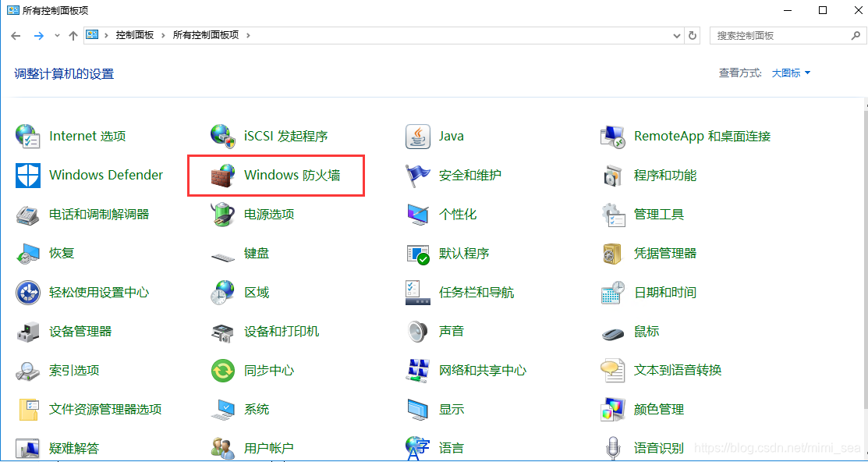Viewport: 868px width, 462px height.
Task: Click the control panel icon in address bar
Action: pos(92,35)
